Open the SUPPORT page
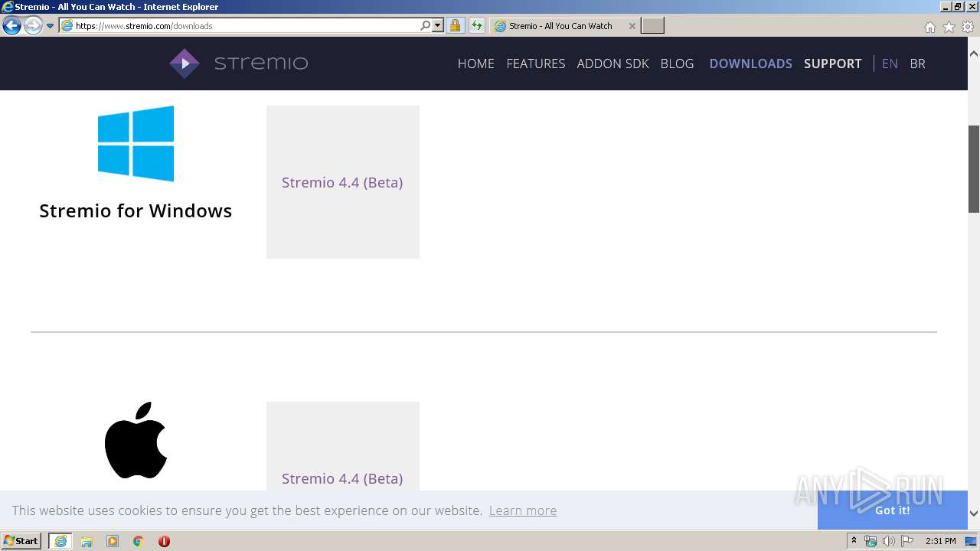 pyautogui.click(x=832, y=64)
